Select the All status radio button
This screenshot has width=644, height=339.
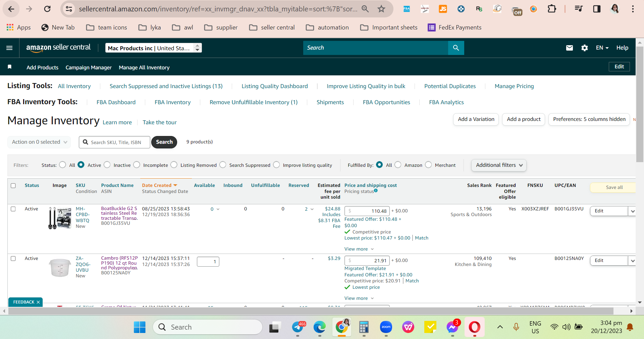(62, 165)
